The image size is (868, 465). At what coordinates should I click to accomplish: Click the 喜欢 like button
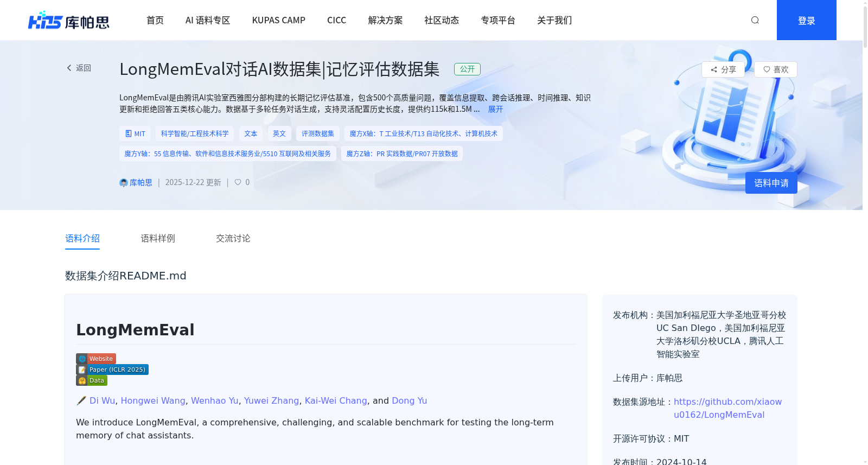776,69
